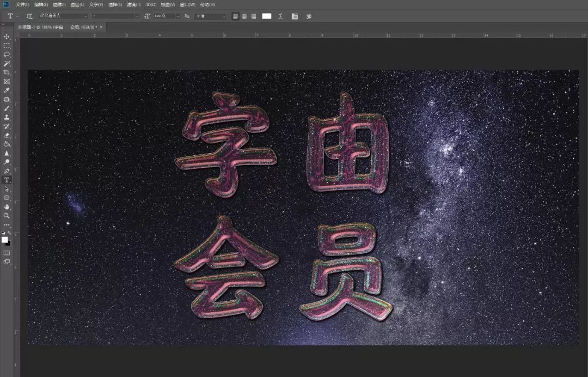Open the character and paragraph panels button

(295, 16)
